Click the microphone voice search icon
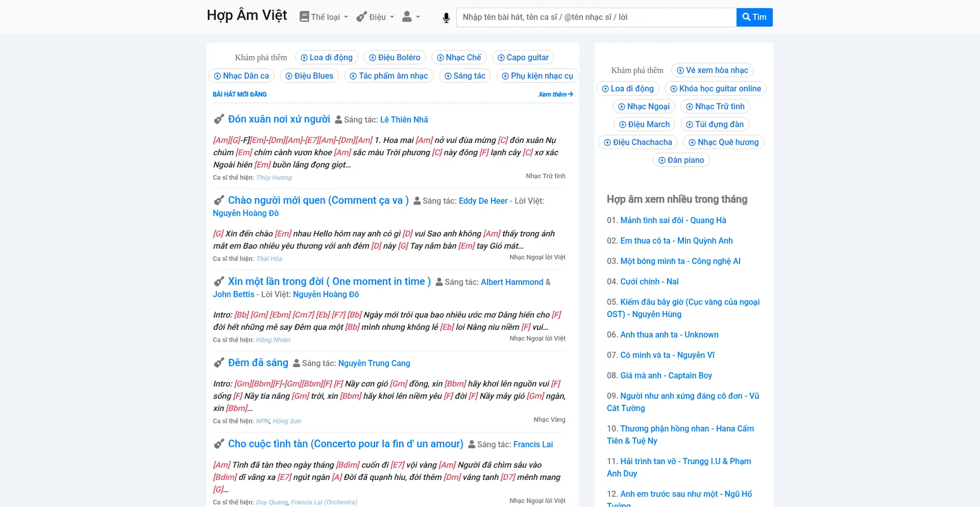Viewport: 980px width, 507px height. coord(446,18)
